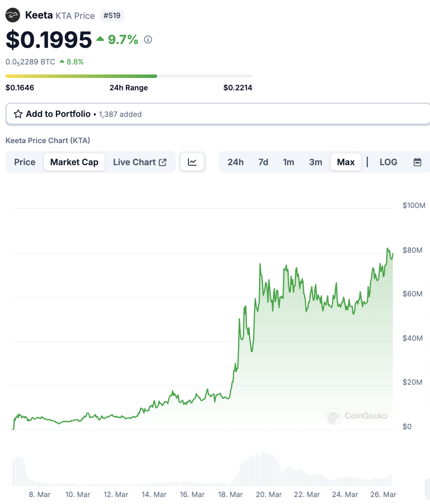The height and width of the screenshot is (504, 430).
Task: Click the Keeta coin logo icon
Action: (x=13, y=15)
